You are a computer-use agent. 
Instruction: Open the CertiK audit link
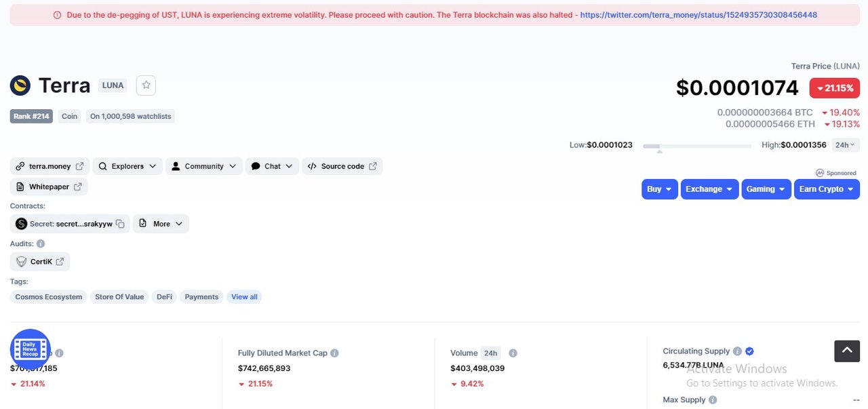point(40,262)
